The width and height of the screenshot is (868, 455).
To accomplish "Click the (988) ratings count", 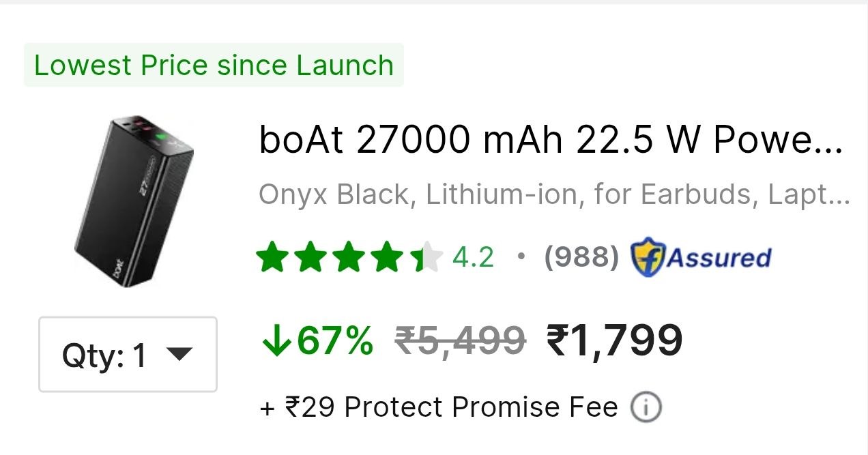I will [x=581, y=258].
